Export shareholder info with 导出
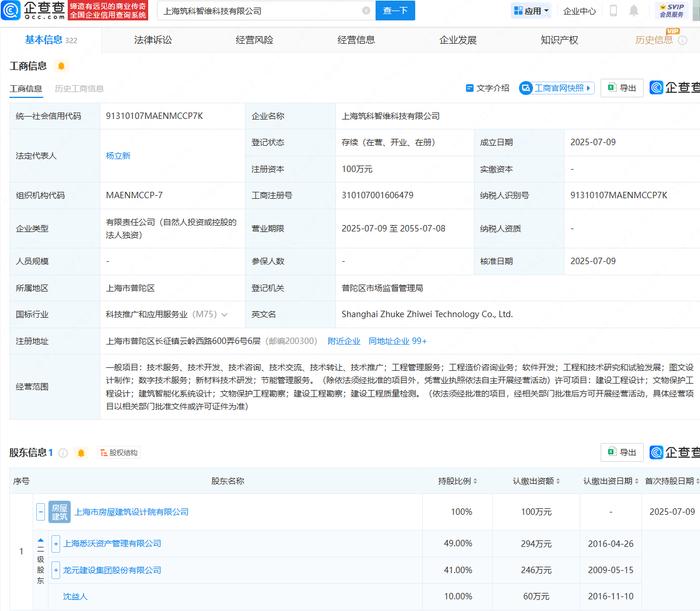This screenshot has width=700, height=611. pyautogui.click(x=622, y=452)
